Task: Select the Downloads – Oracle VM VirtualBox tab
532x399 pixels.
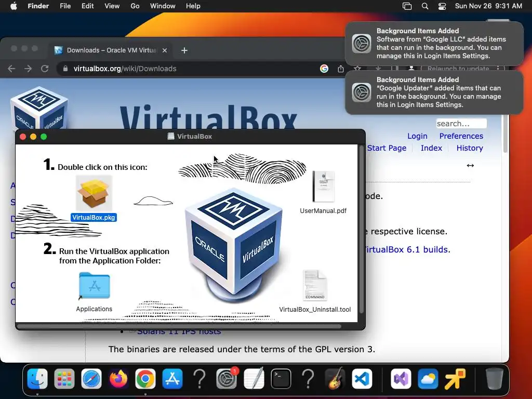Action: pos(111,50)
